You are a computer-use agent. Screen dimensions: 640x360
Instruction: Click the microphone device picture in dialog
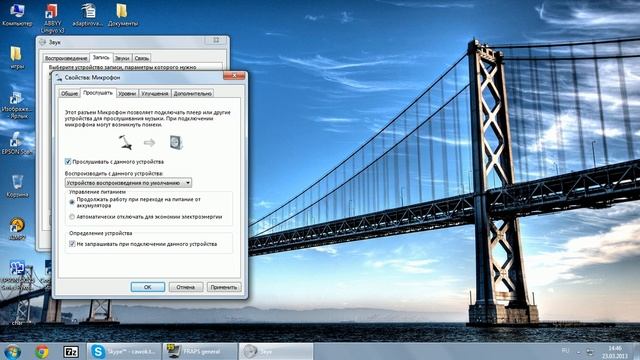tap(125, 142)
